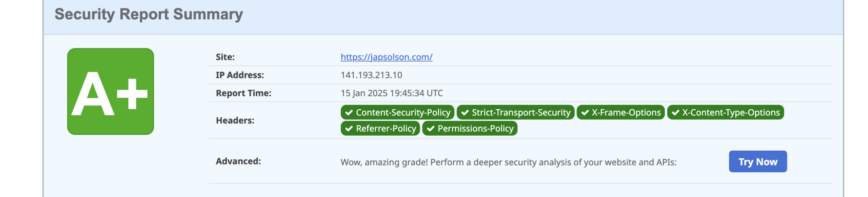Click the Site: row label
Image resolution: width=868 pixels, height=197 pixels.
(225, 57)
